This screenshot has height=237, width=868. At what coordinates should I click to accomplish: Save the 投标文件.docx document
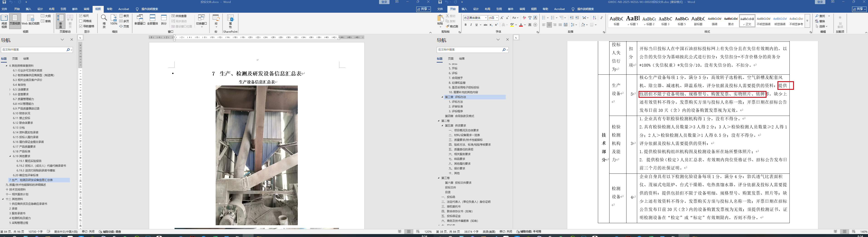coord(4,2)
